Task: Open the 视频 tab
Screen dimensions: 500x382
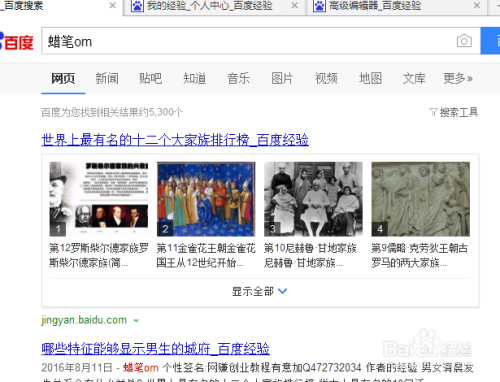Action: pos(326,79)
